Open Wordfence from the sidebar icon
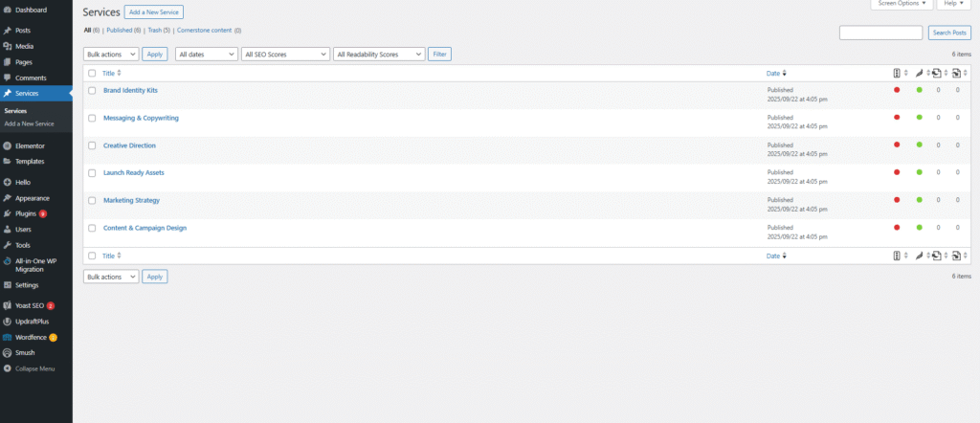 (x=8, y=337)
